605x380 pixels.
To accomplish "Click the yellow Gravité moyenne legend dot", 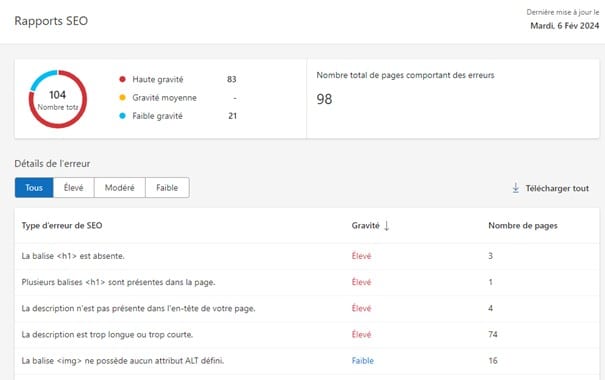I will (122, 98).
